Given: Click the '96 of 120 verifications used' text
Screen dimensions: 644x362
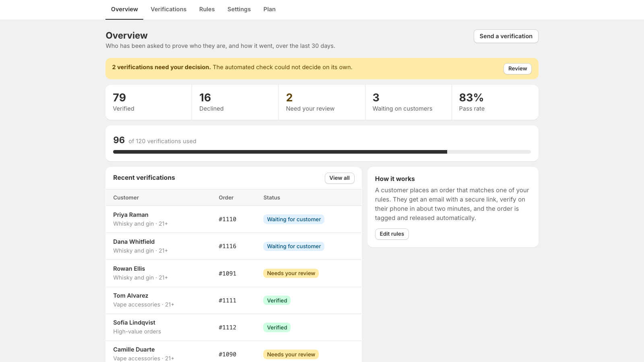Looking at the screenshot, I should [x=155, y=140].
